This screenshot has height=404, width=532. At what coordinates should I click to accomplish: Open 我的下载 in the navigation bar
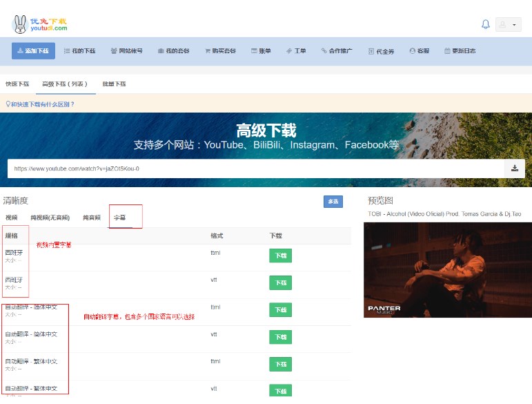tap(80, 51)
